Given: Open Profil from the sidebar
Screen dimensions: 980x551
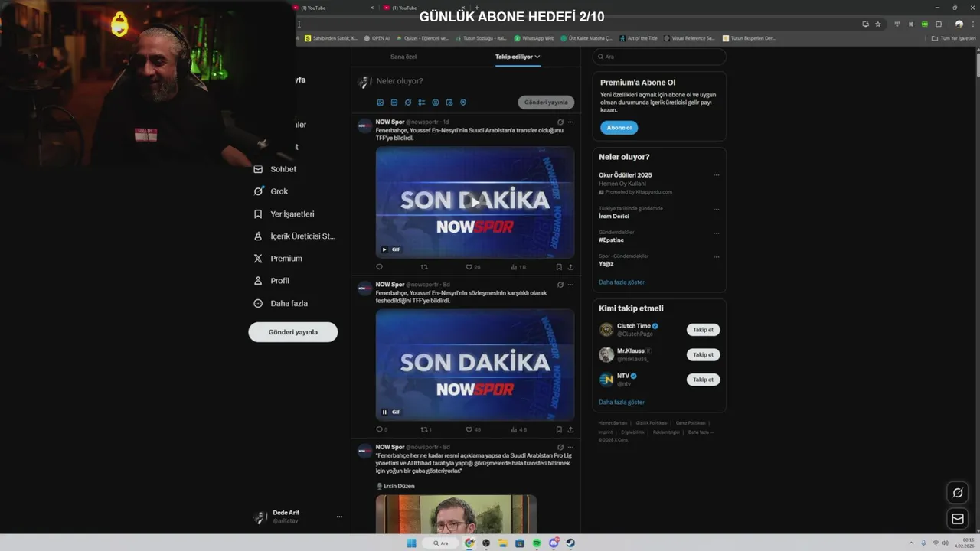Looking at the screenshot, I should coord(271,281).
